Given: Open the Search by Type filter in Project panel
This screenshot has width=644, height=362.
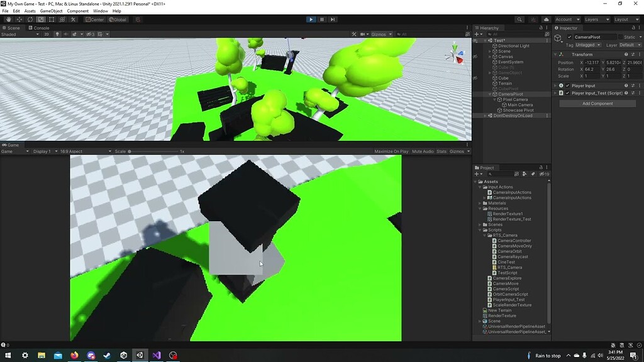Looking at the screenshot, I should tap(525, 174).
